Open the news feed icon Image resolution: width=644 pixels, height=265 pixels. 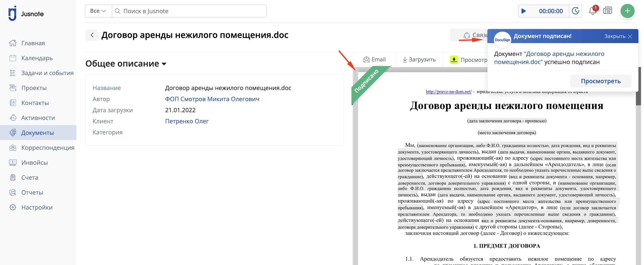(x=608, y=10)
